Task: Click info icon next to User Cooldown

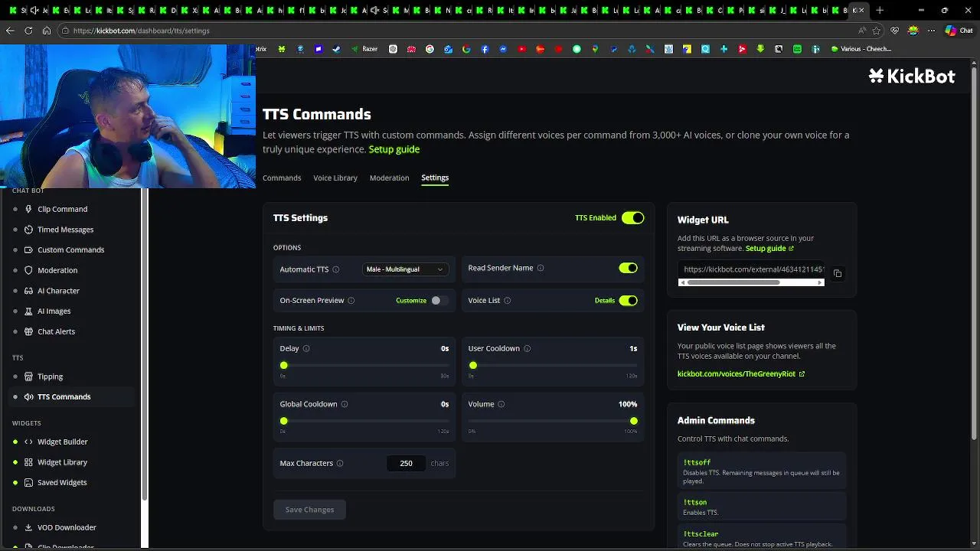Action: coord(527,348)
